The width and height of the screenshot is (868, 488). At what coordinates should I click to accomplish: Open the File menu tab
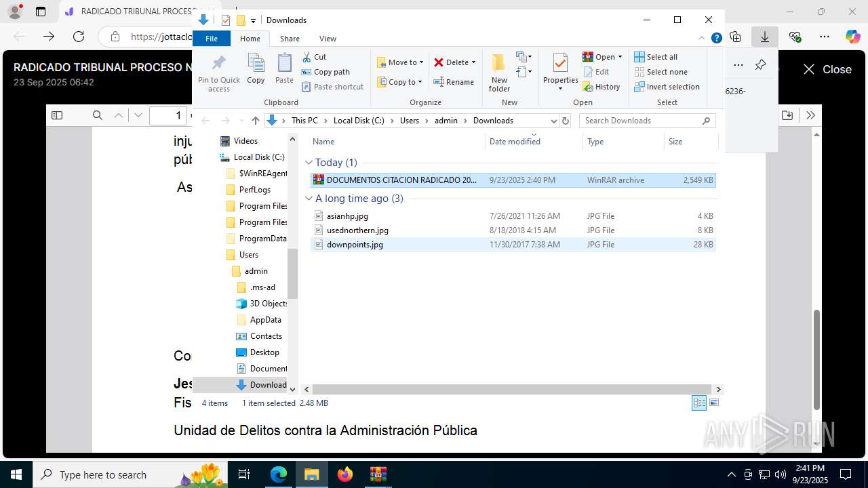tap(212, 39)
